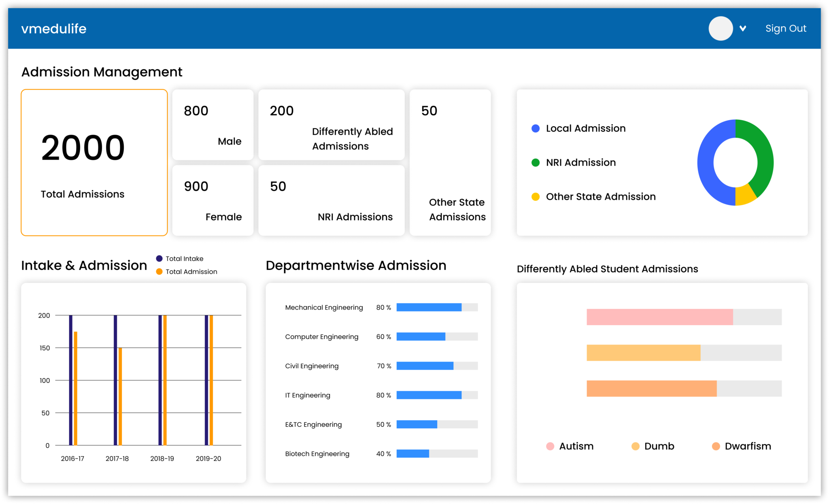Screen dimensions: 829x504
Task: Click the green NRI Admission legend dot
Action: click(535, 162)
